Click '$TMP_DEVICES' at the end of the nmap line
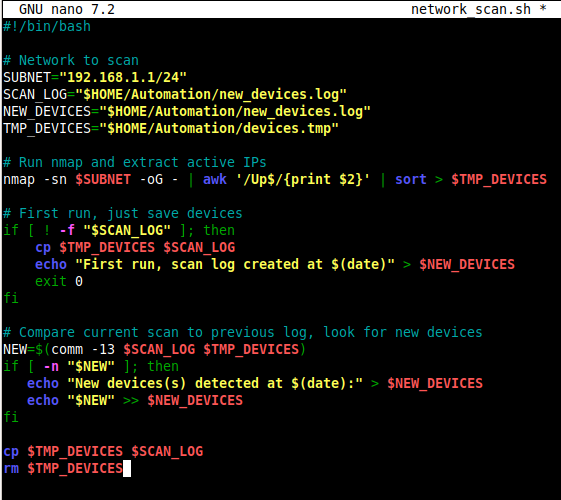 coord(499,179)
